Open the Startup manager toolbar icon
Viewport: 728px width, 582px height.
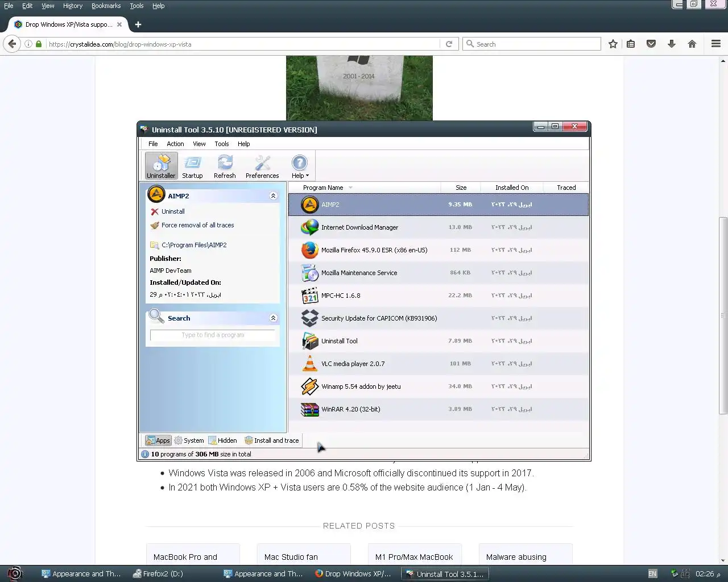(192, 166)
